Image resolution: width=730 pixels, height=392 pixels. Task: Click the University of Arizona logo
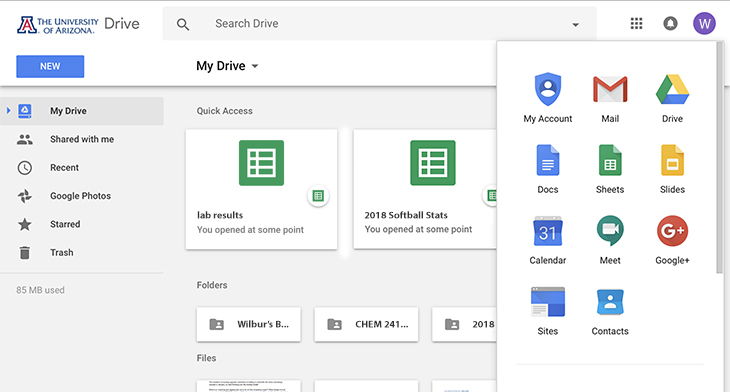(x=58, y=25)
